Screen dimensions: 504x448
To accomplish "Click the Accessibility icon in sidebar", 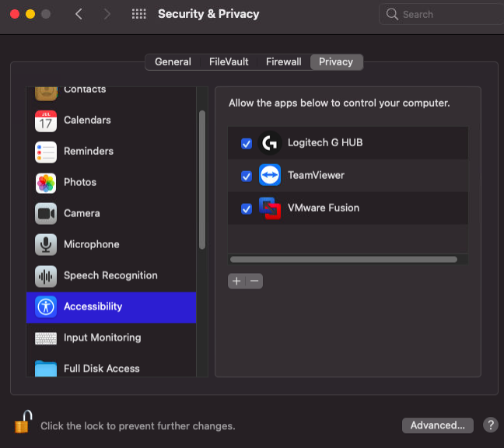I will pos(46,307).
